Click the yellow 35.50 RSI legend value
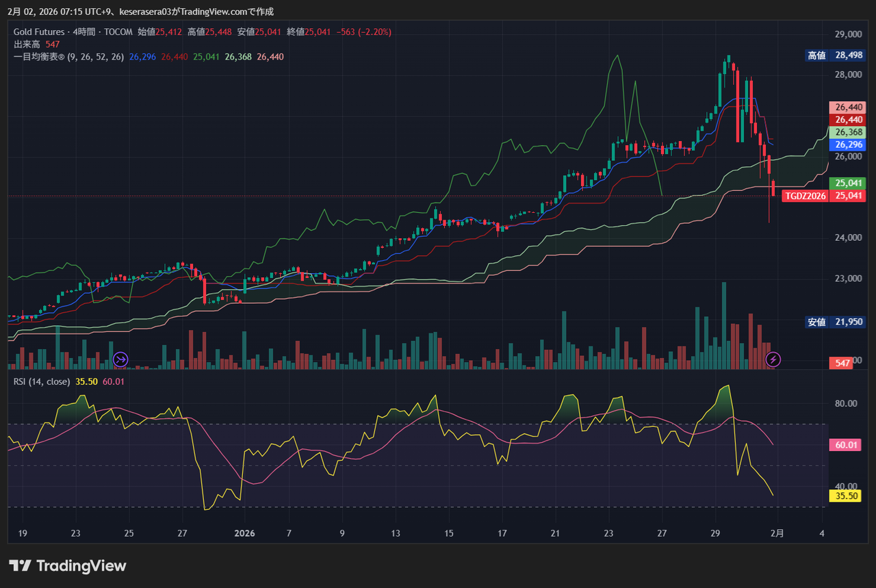This screenshot has height=588, width=876. point(86,381)
